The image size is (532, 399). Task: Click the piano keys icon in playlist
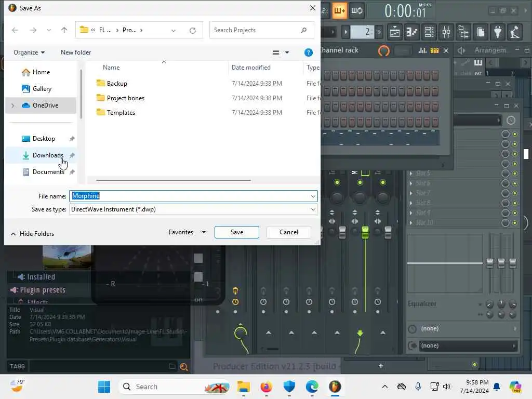478,62
